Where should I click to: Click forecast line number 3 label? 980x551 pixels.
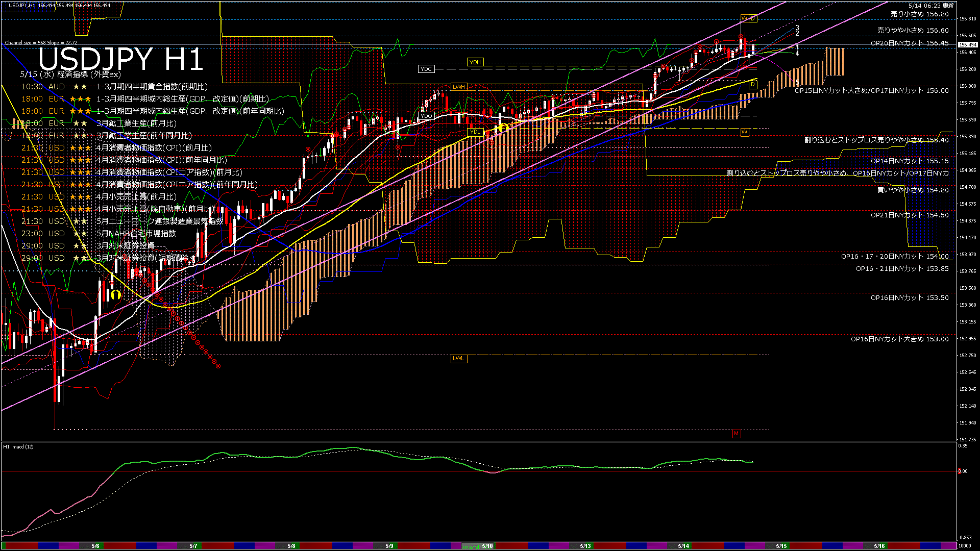(797, 28)
